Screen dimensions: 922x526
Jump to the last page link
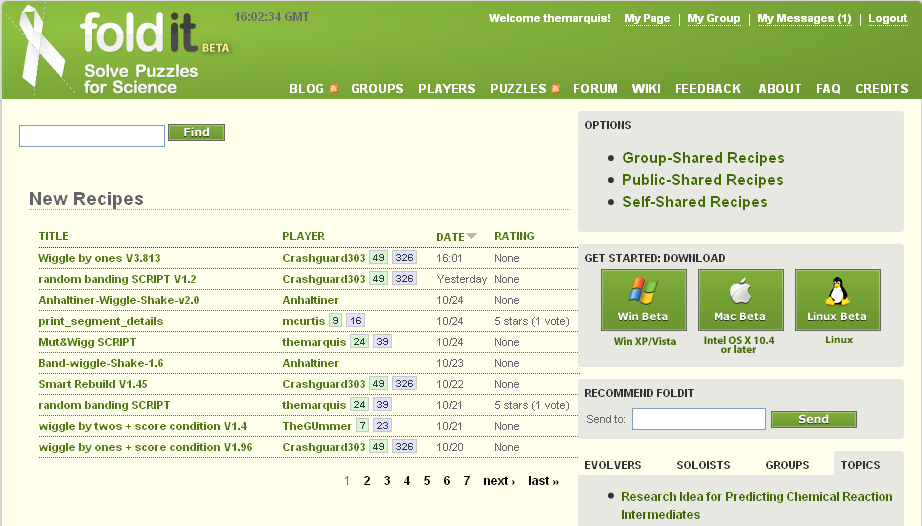[x=543, y=481]
